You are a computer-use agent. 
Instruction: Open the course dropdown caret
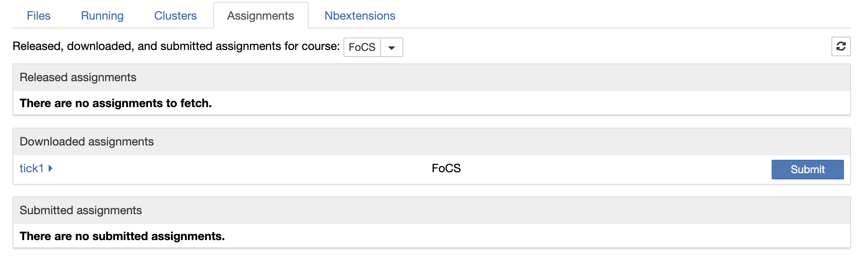(391, 47)
